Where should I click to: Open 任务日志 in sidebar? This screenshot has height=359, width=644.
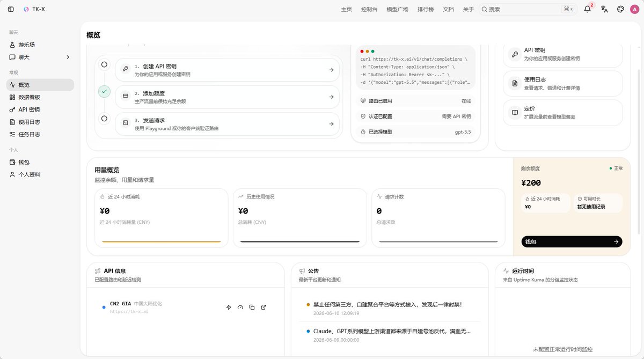tap(40, 134)
